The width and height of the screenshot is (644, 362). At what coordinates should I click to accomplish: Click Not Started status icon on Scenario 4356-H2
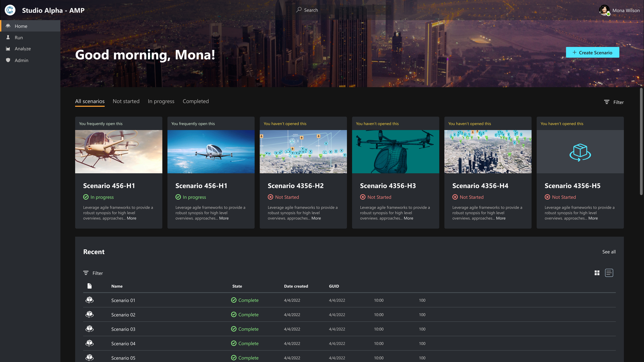pyautogui.click(x=271, y=197)
